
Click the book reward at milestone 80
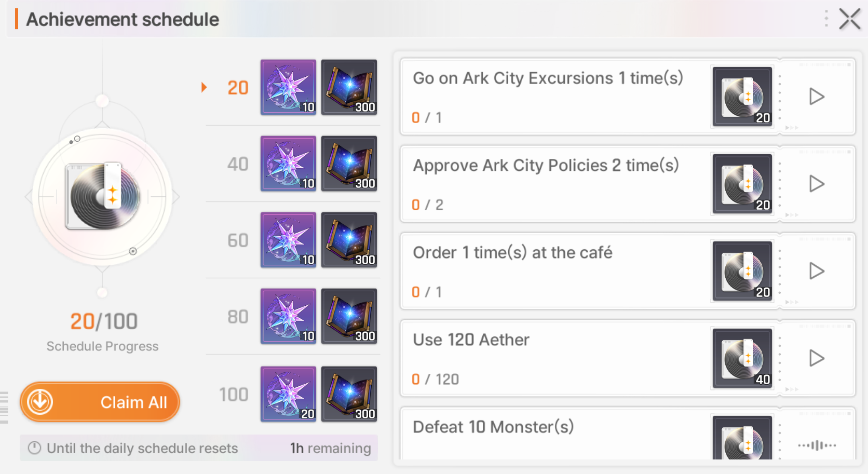point(349,316)
